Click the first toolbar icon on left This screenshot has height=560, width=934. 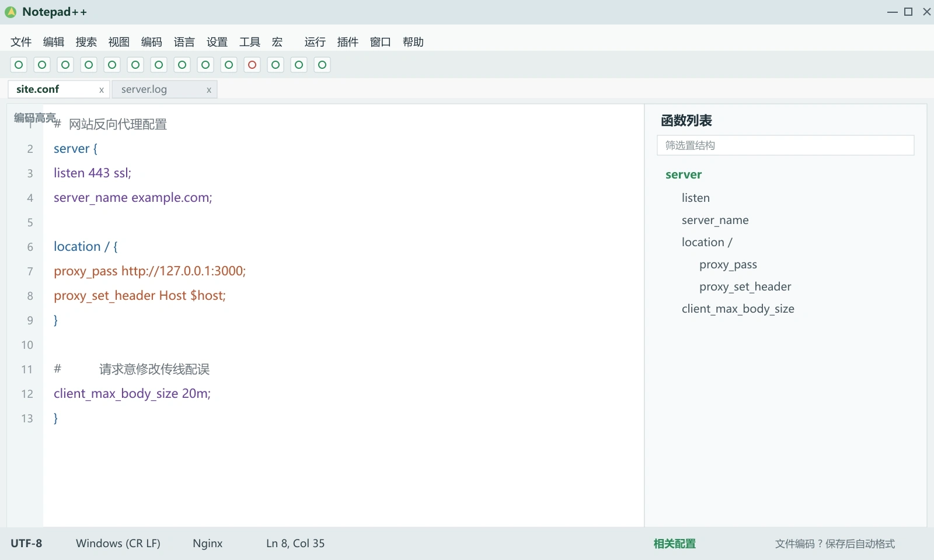click(19, 65)
